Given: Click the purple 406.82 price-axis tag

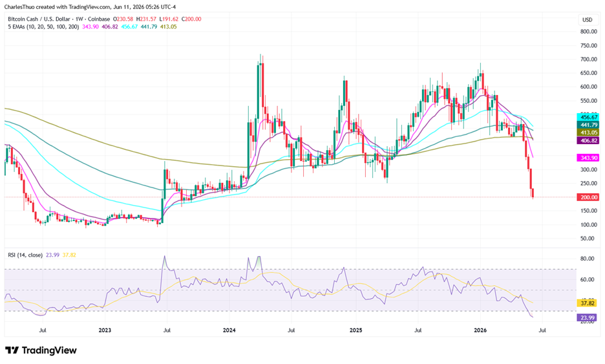Looking at the screenshot, I should click(x=588, y=140).
